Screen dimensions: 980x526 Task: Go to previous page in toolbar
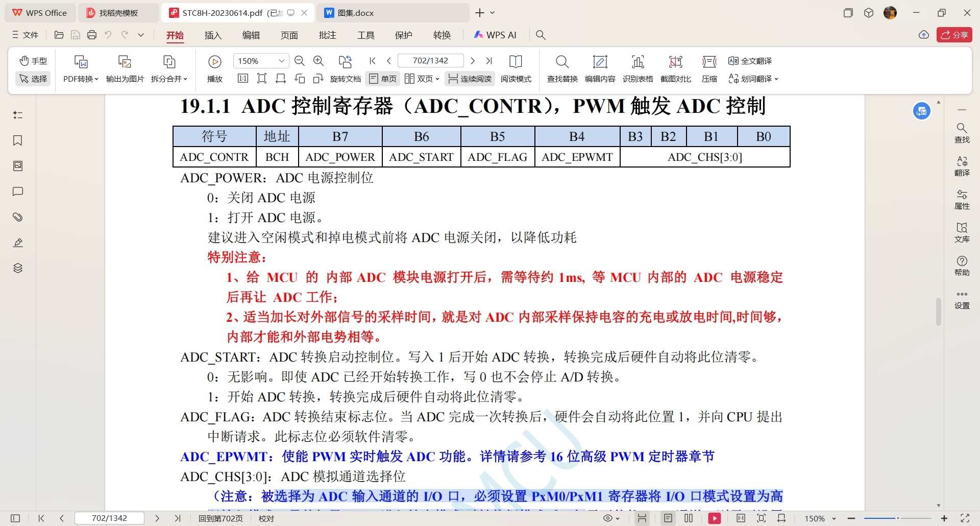tap(389, 61)
